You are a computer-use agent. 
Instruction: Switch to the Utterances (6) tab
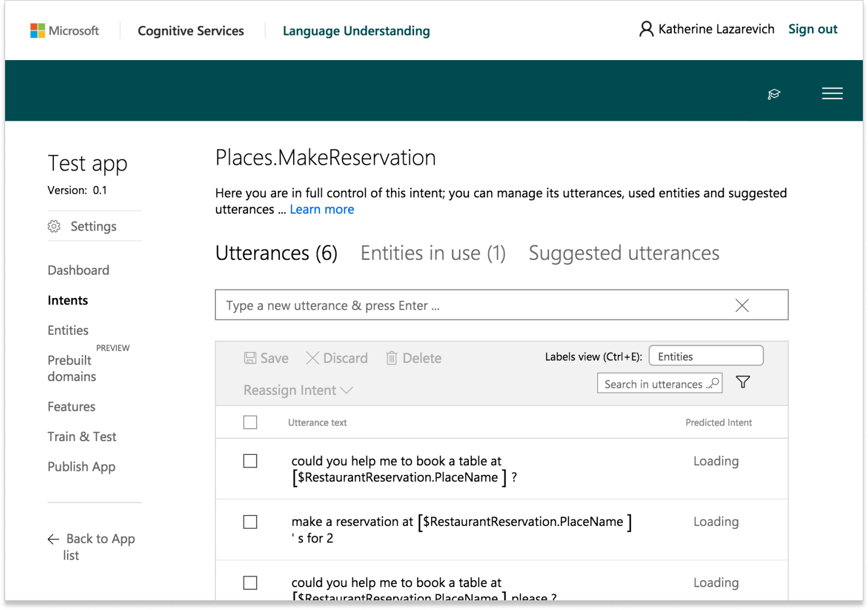[277, 253]
